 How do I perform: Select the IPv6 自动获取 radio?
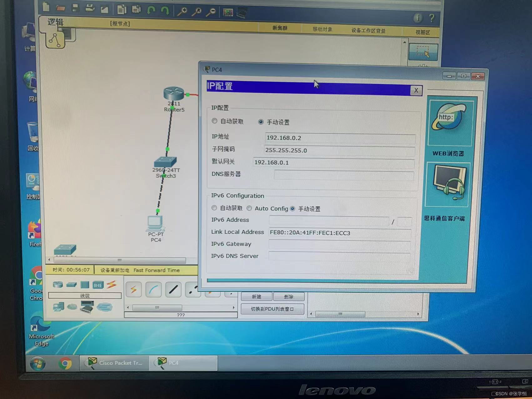pos(214,208)
